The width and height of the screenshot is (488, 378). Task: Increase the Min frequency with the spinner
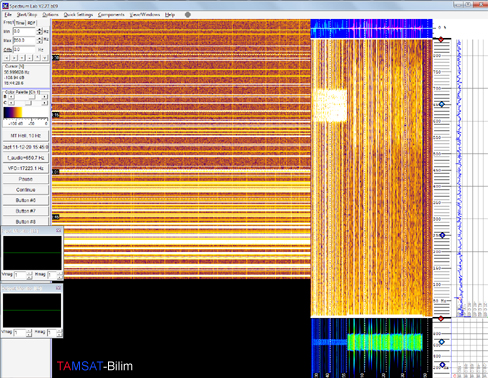(x=40, y=30)
